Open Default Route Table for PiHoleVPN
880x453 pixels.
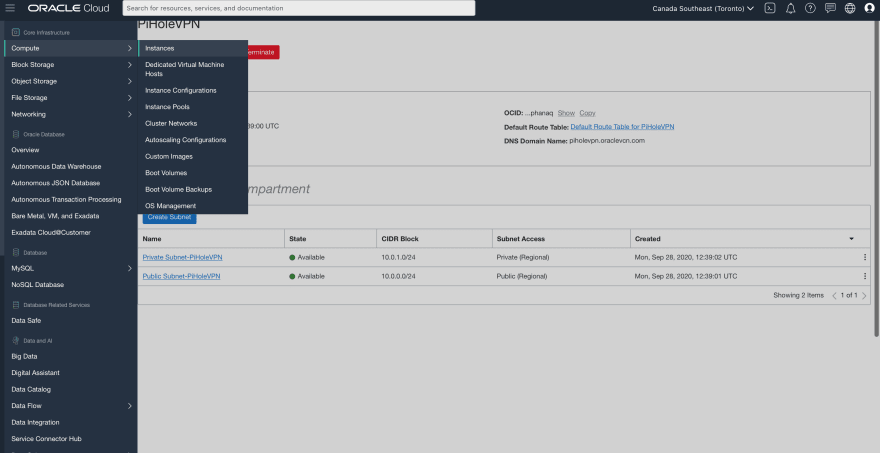click(622, 127)
